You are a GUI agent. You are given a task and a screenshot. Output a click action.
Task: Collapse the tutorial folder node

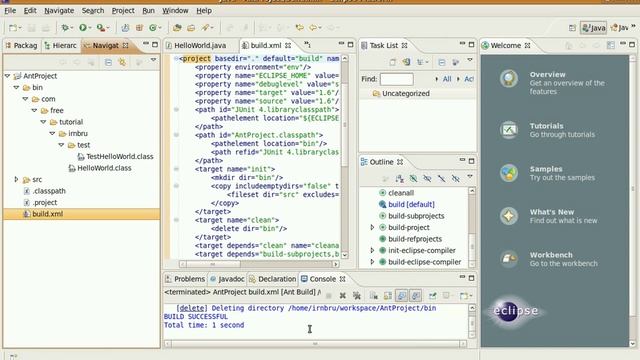(x=43, y=122)
